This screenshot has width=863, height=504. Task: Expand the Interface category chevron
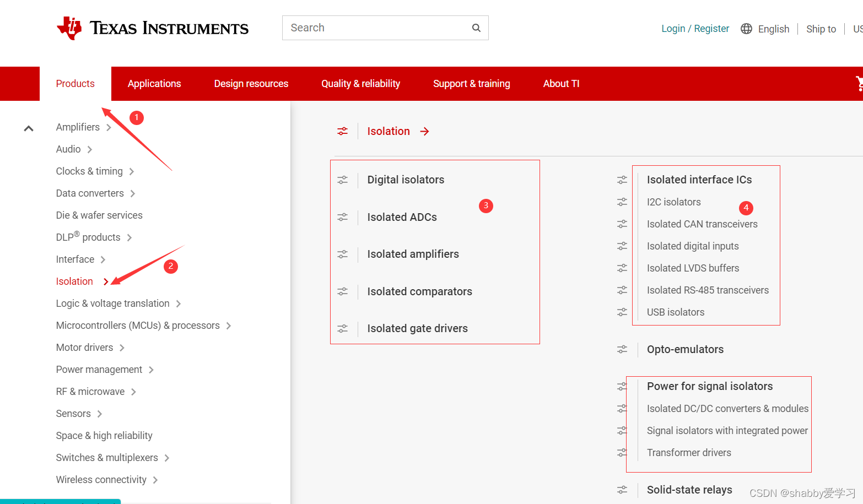(103, 259)
